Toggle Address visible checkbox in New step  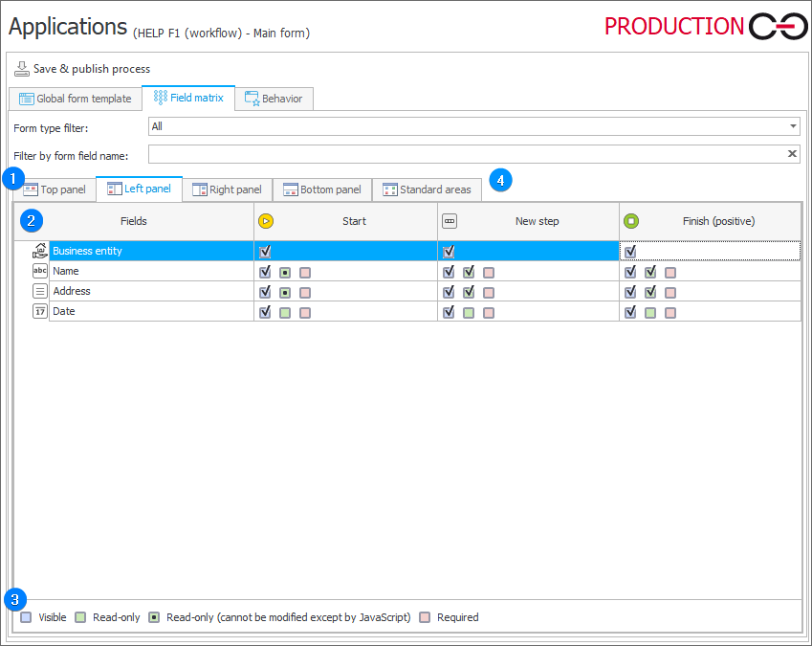tap(449, 292)
